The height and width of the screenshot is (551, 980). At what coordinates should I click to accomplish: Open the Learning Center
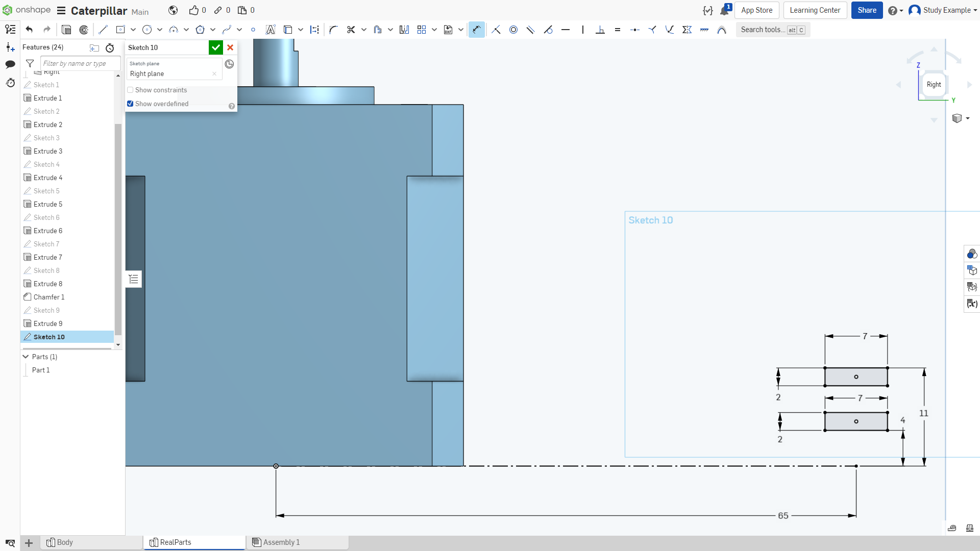(x=815, y=10)
